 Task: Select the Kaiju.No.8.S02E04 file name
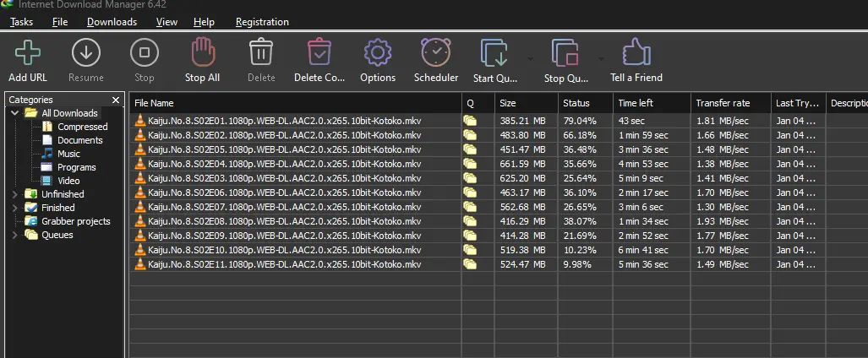pyautogui.click(x=285, y=164)
